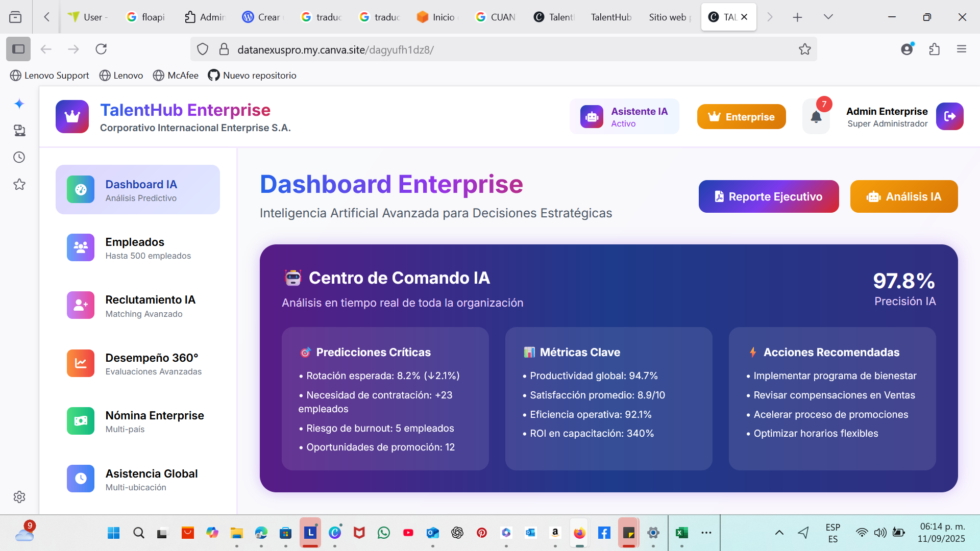The image size is (980, 551).
Task: Click the Empleados people icon
Action: (81, 247)
